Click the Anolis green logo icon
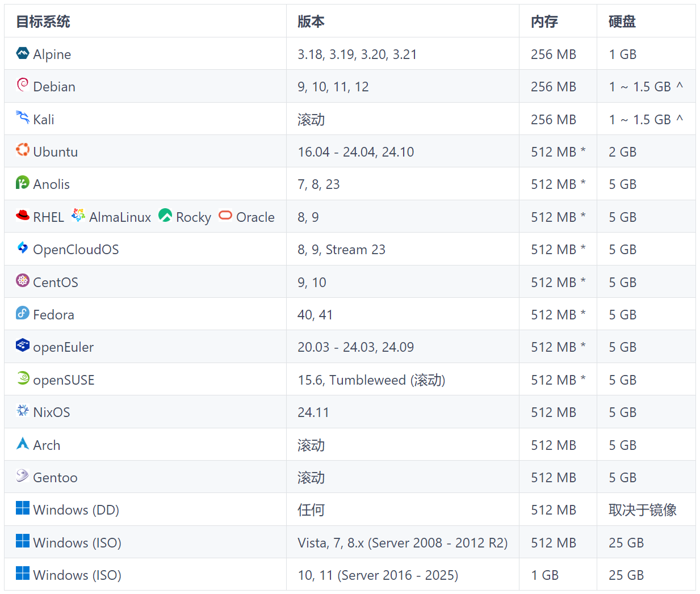 pyautogui.click(x=23, y=183)
